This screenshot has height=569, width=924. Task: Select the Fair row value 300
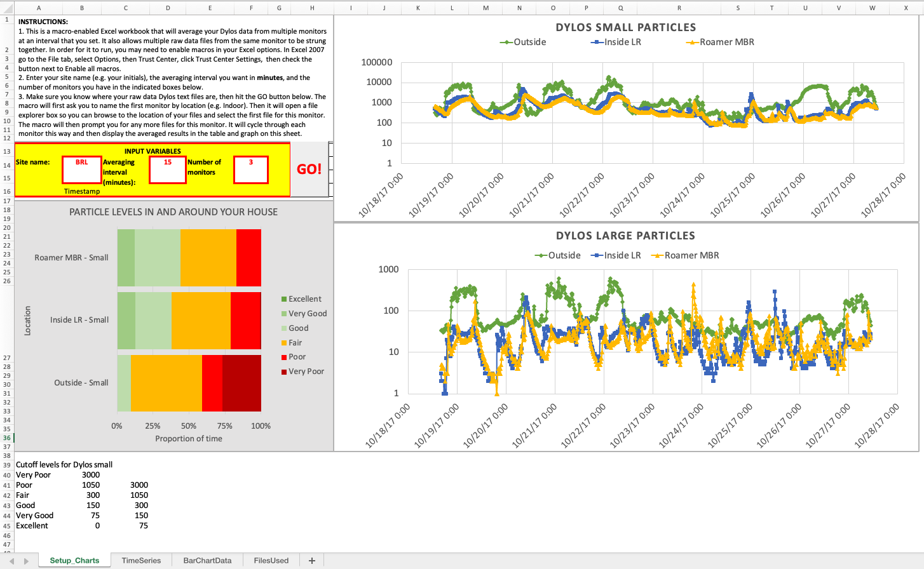[x=93, y=495]
